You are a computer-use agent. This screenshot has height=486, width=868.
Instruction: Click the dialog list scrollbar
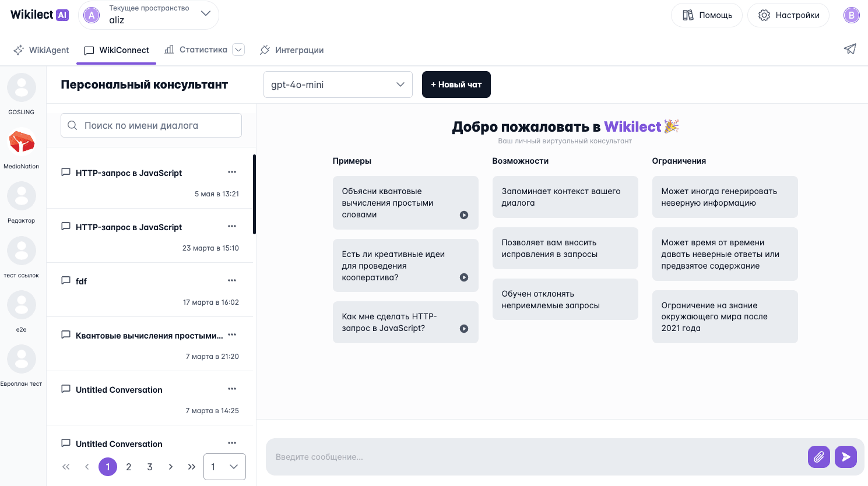254,194
